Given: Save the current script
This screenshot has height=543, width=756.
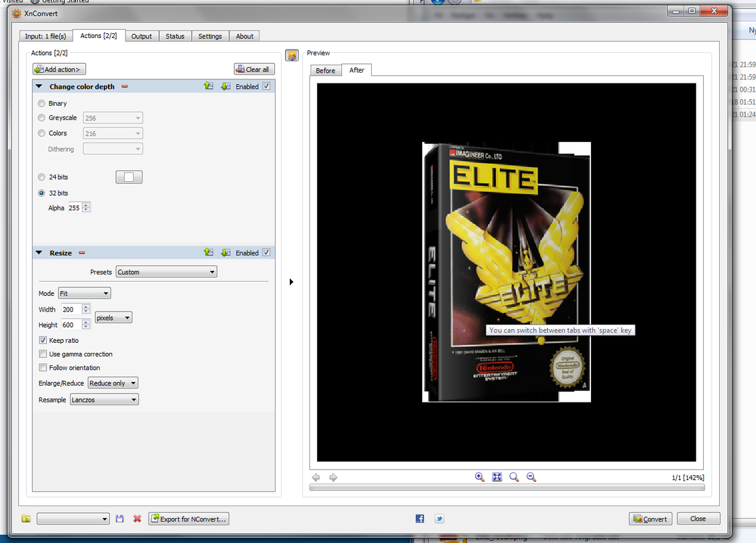Looking at the screenshot, I should click(x=119, y=519).
